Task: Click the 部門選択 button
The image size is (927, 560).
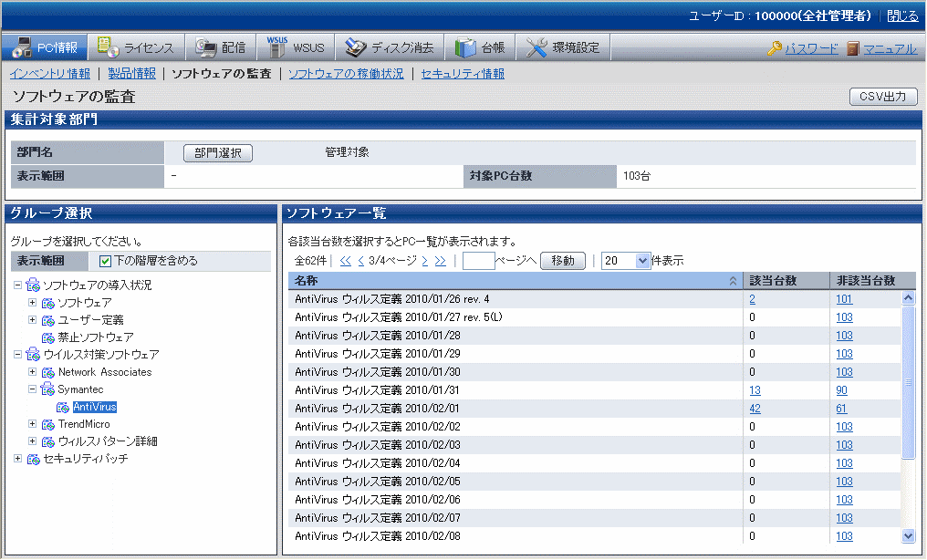Action: point(218,153)
